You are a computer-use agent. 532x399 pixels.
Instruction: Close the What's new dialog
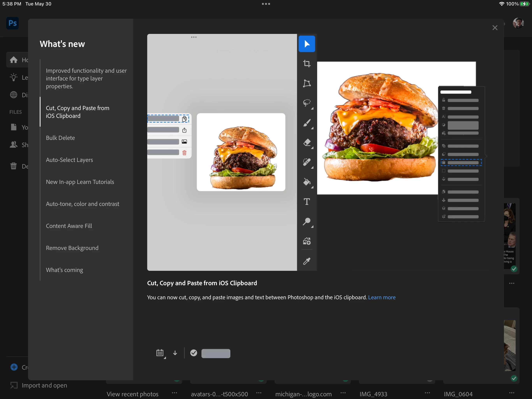[x=495, y=28]
